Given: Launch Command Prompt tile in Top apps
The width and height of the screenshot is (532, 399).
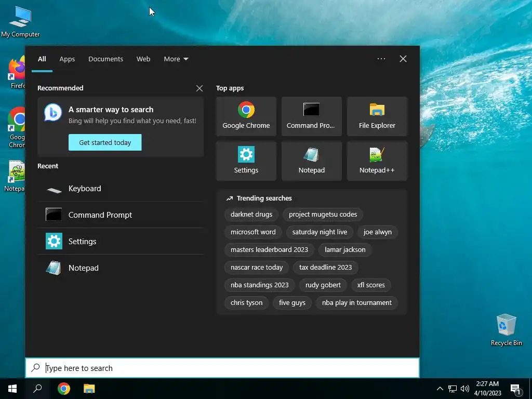Looking at the screenshot, I should (x=312, y=116).
